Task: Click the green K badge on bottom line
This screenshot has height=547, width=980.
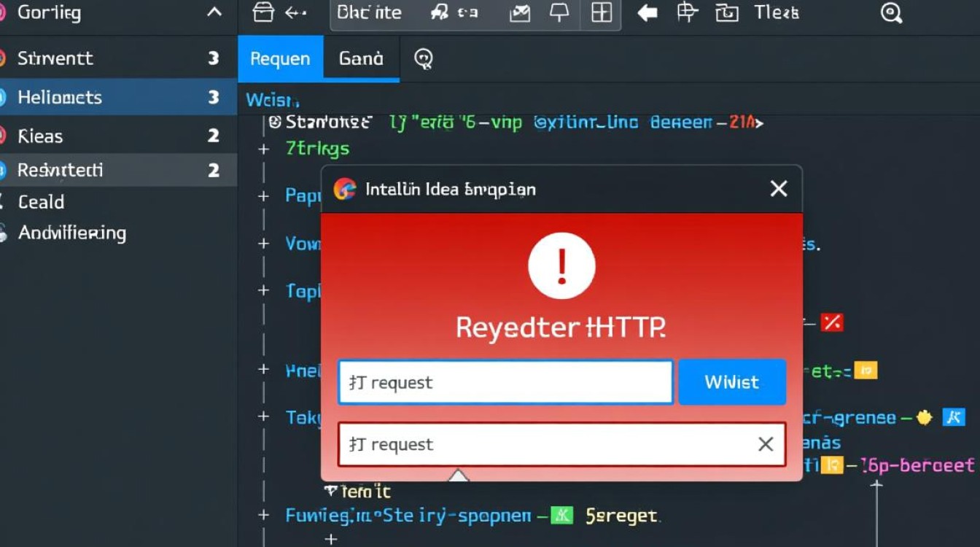Action: (561, 516)
